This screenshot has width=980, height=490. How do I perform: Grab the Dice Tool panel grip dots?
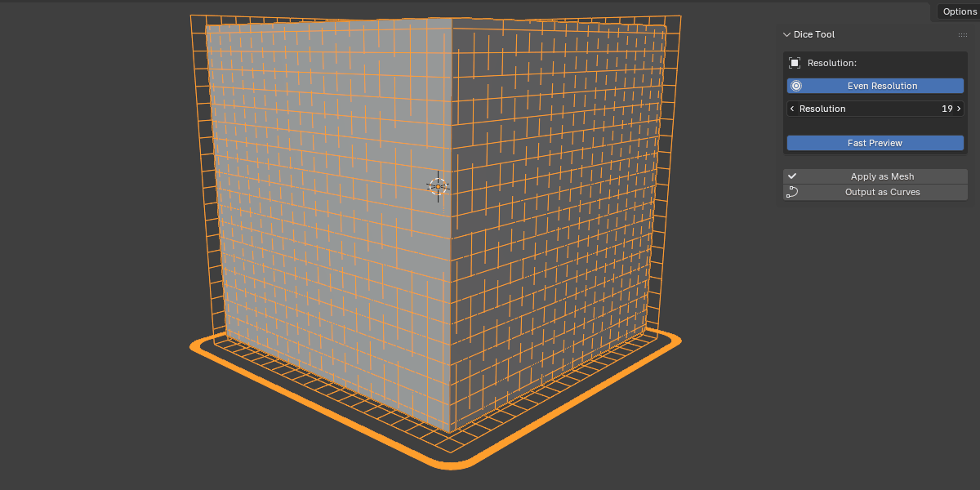(x=963, y=35)
